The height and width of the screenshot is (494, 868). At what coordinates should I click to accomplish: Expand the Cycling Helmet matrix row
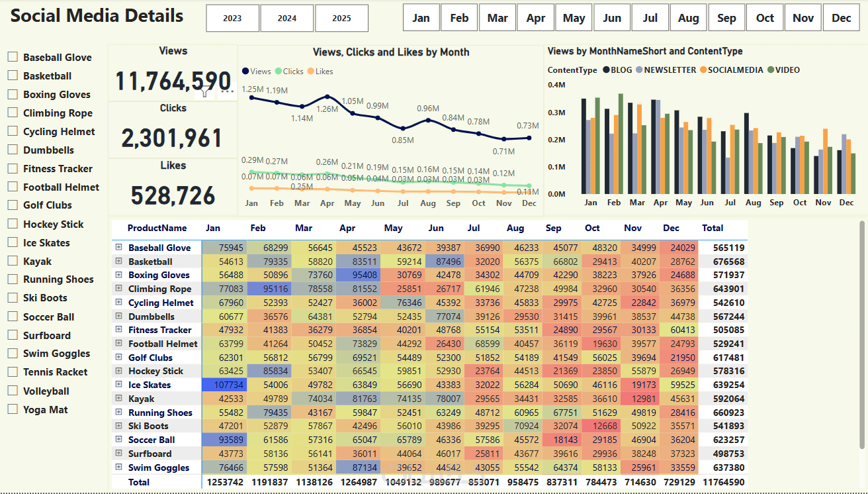point(119,302)
